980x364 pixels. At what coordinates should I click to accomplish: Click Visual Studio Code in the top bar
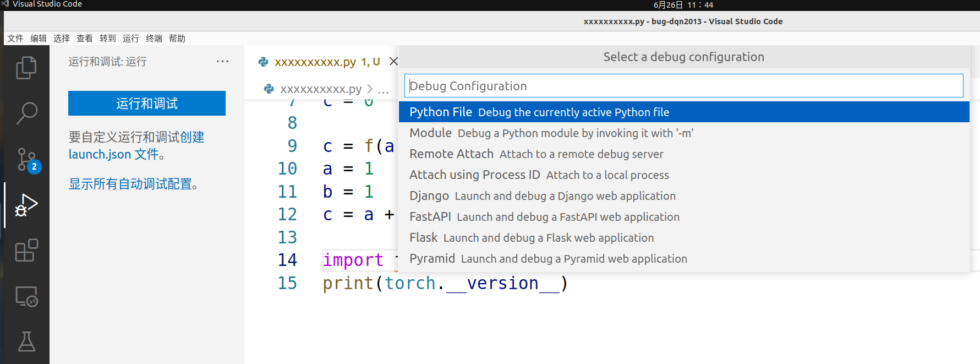tap(47, 4)
